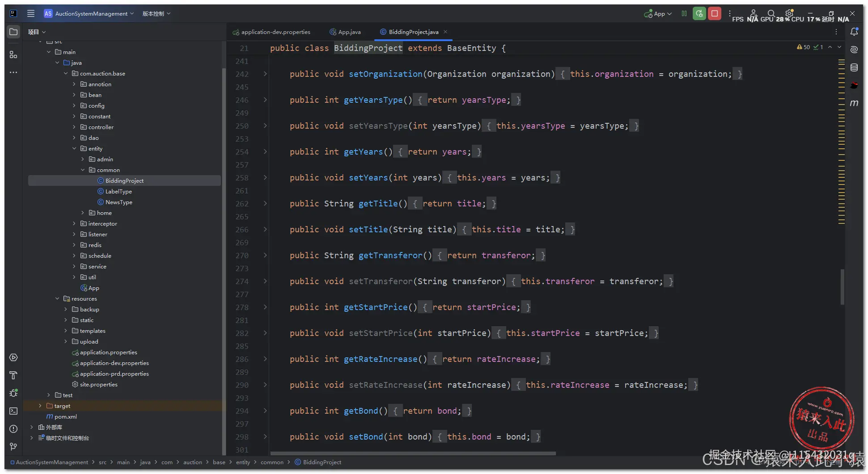Open the Git version control tool window
This screenshot has width=868, height=474.
coord(13,447)
